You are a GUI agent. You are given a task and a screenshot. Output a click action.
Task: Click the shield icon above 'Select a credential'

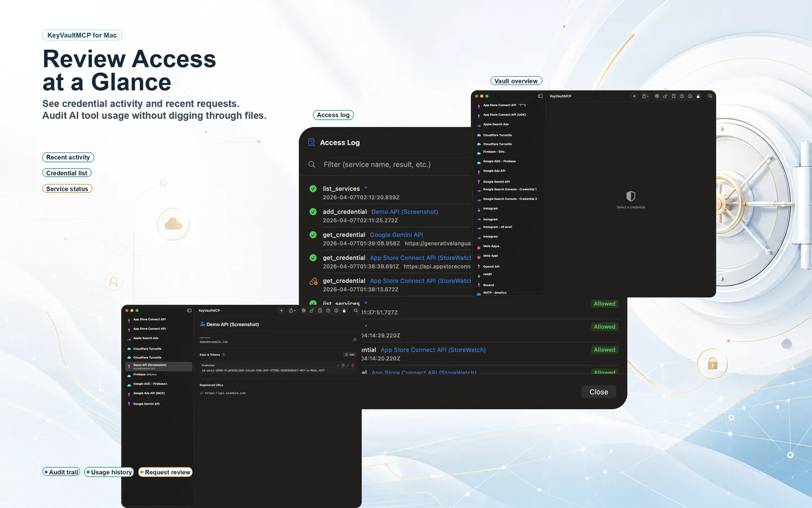[x=631, y=196]
